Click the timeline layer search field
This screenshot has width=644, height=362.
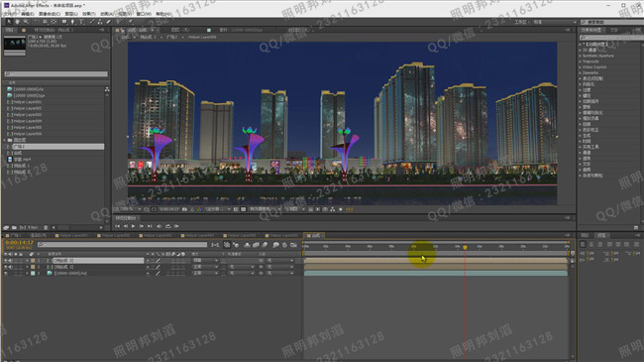click(123, 245)
